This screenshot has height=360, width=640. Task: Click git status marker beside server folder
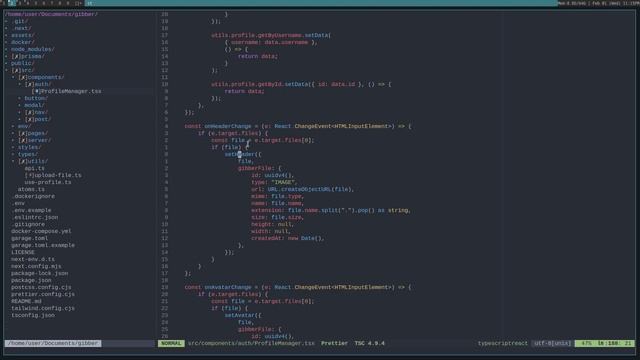pyautogui.click(x=22, y=140)
